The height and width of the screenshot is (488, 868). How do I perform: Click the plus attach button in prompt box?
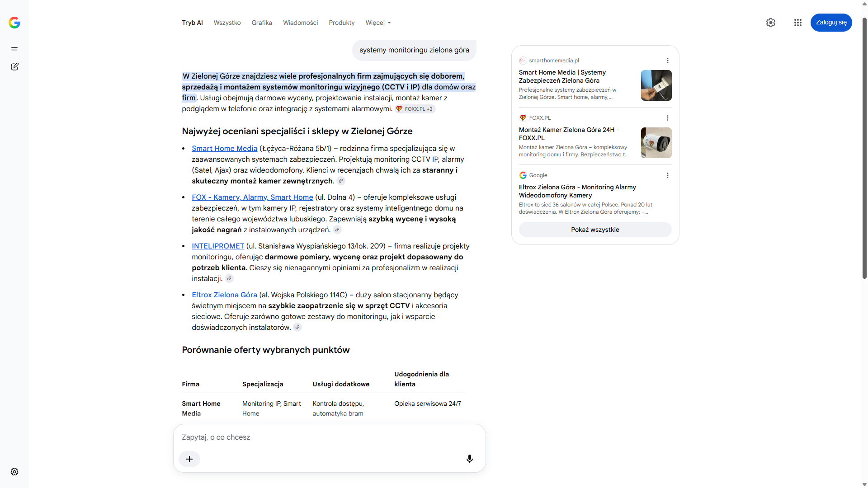pos(189,459)
